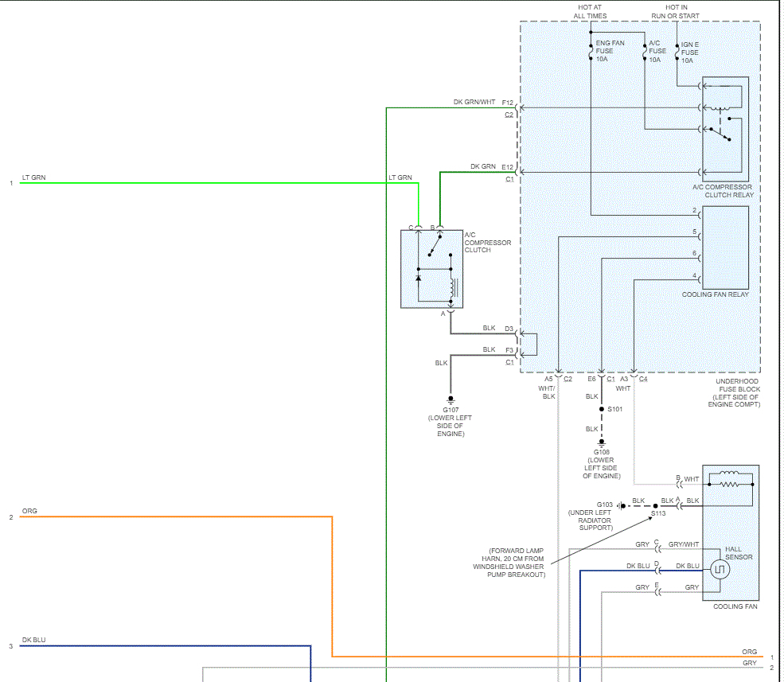Select the G107 lower left side of engine text
Image resolution: width=784 pixels, height=682 pixels.
pyautogui.click(x=450, y=422)
